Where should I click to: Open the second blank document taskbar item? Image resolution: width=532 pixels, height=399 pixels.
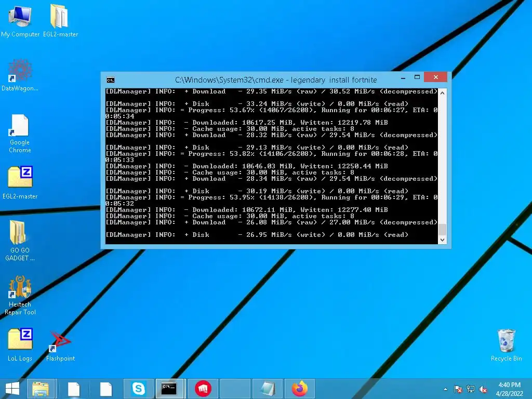click(106, 389)
